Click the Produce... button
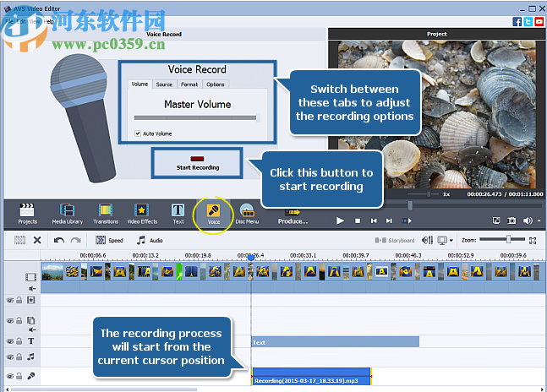 pyautogui.click(x=293, y=216)
